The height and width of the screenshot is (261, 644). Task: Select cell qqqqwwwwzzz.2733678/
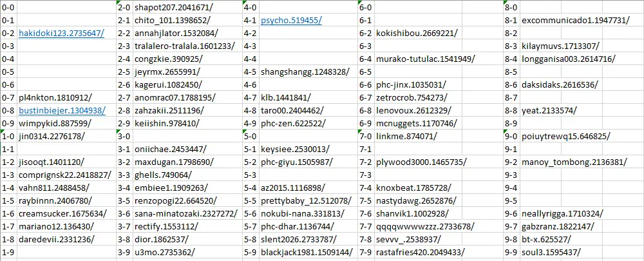point(425,226)
